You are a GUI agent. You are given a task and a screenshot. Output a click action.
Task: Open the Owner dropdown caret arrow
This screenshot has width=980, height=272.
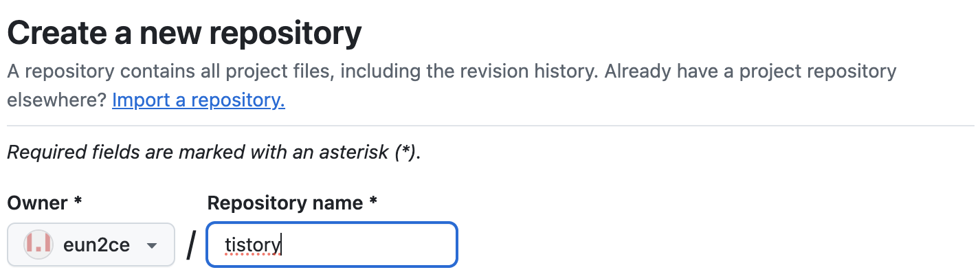(152, 246)
